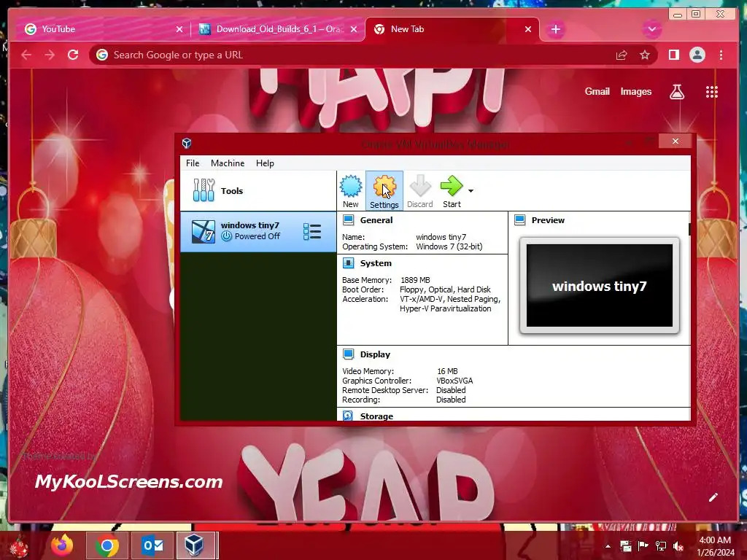
Task: Open the Images link
Action: pyautogui.click(x=635, y=91)
